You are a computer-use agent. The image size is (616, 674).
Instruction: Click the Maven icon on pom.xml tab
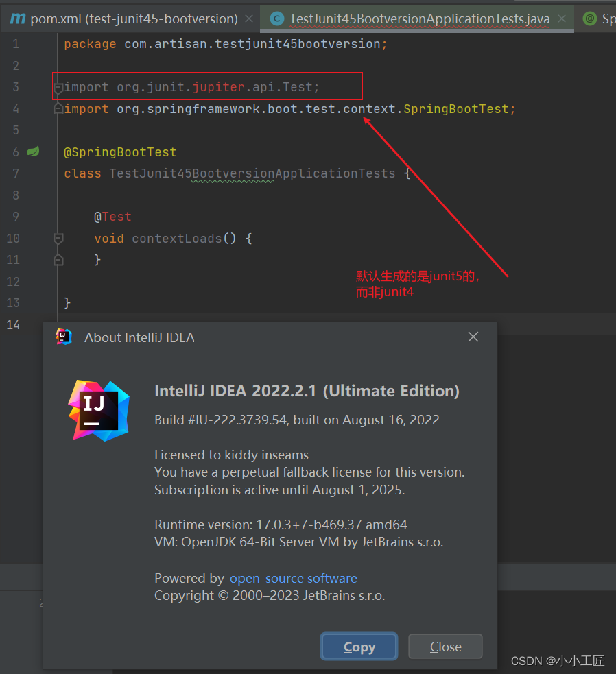pos(18,19)
